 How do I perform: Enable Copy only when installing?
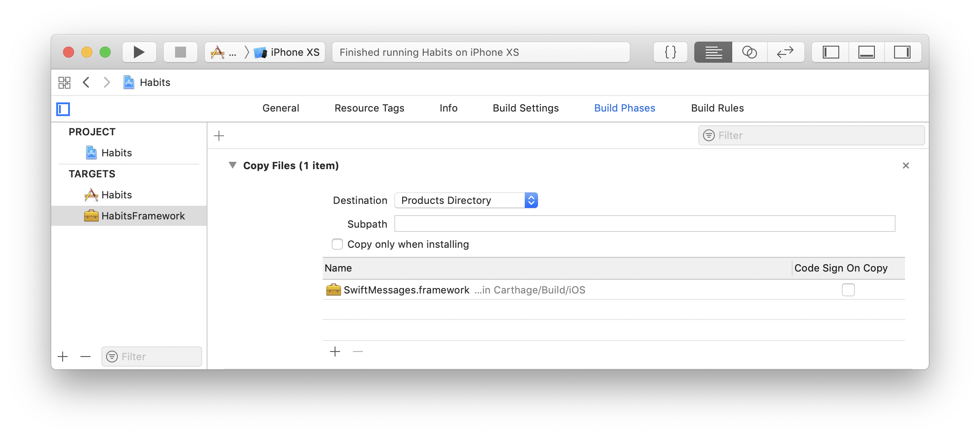337,244
